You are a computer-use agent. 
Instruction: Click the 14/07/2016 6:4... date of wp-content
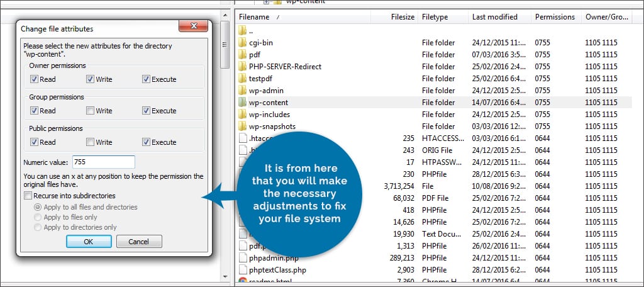499,103
